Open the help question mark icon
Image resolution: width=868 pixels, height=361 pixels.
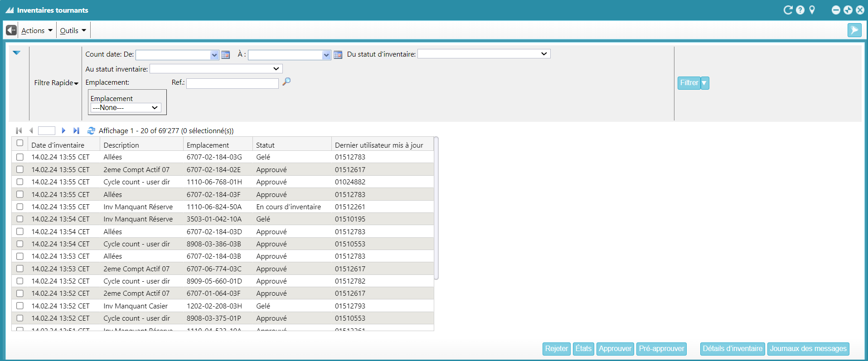(800, 10)
